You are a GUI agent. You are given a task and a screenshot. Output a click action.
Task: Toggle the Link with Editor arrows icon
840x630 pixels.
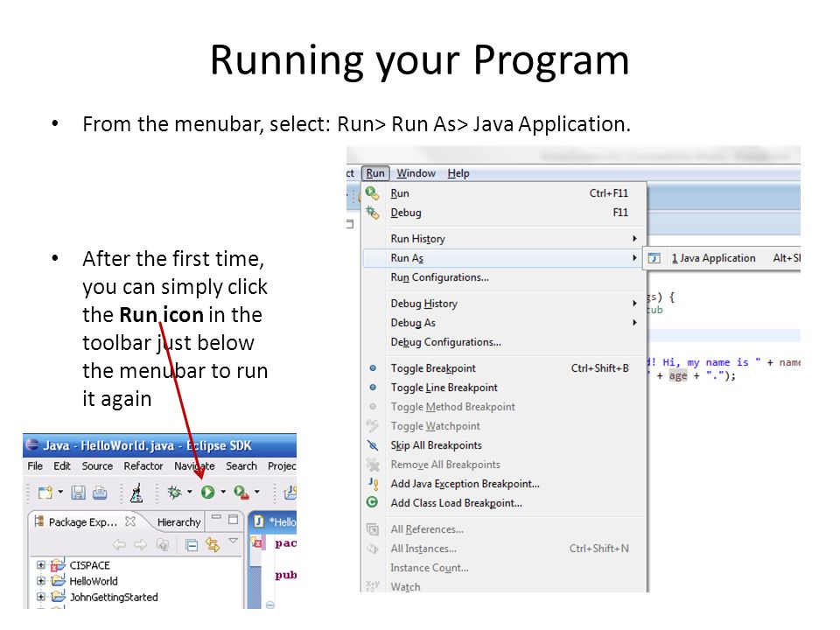click(213, 545)
